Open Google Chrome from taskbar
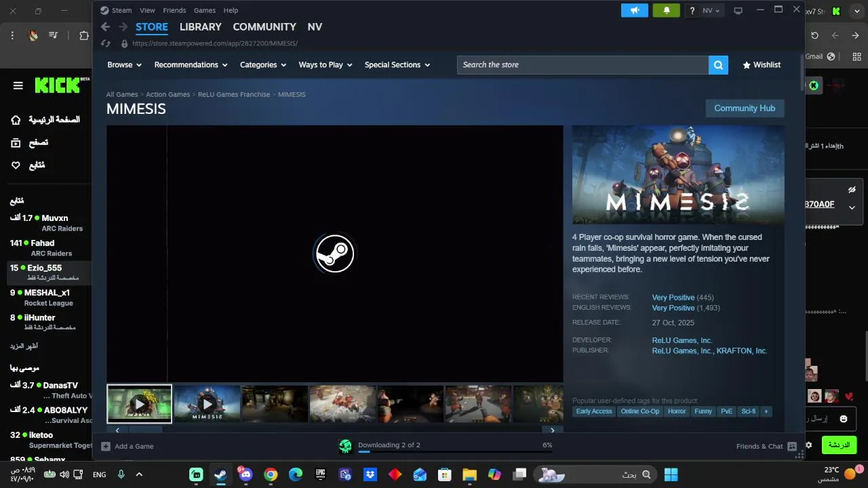Viewport: 868px width, 488px height. (271, 474)
